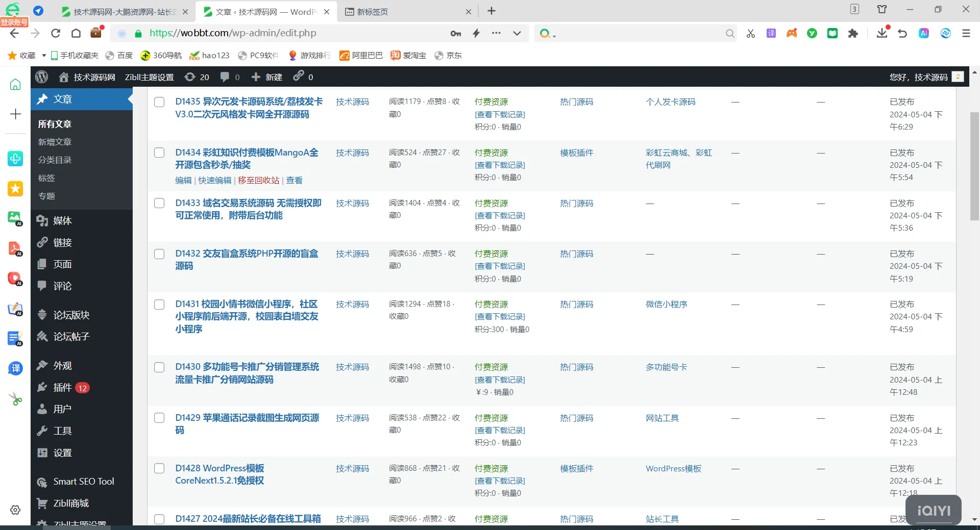Click the WordPress logo in the admin bar

(x=41, y=77)
